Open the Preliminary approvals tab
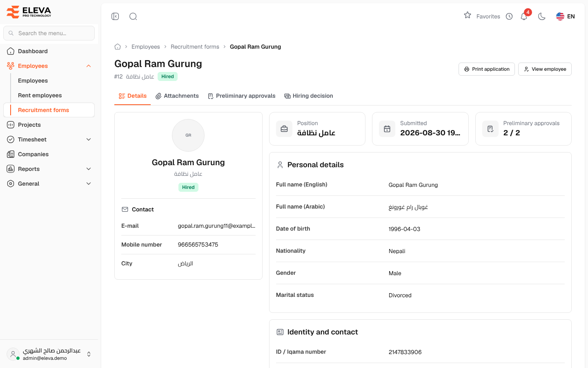Image resolution: width=588 pixels, height=368 pixels. (242, 96)
